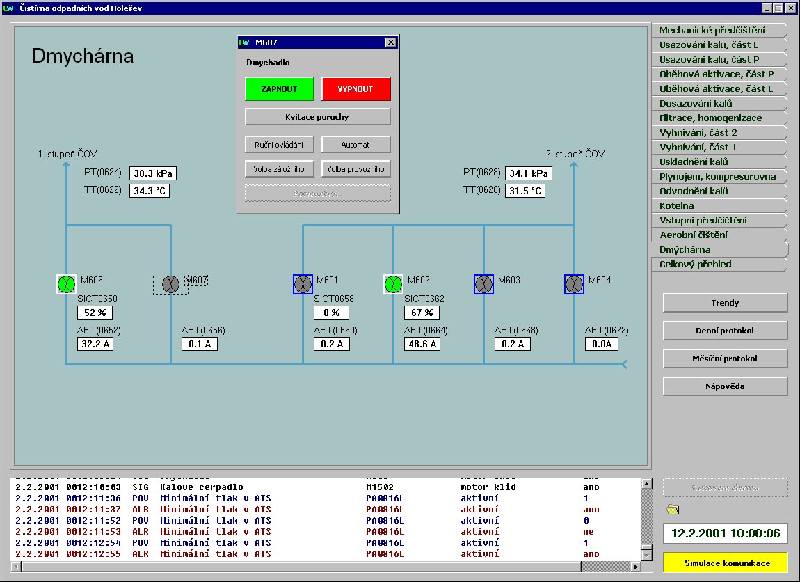
Task: Click the Denní protokol button
Action: coord(725,331)
